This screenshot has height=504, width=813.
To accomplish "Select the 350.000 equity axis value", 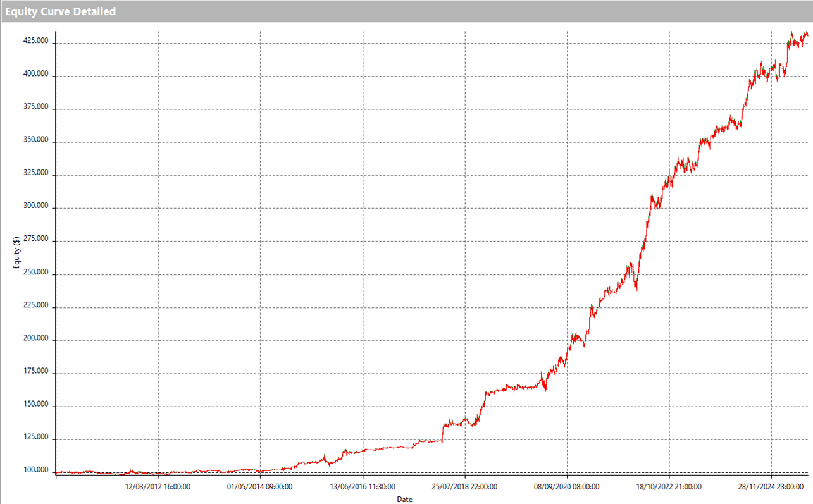I will click(36, 140).
